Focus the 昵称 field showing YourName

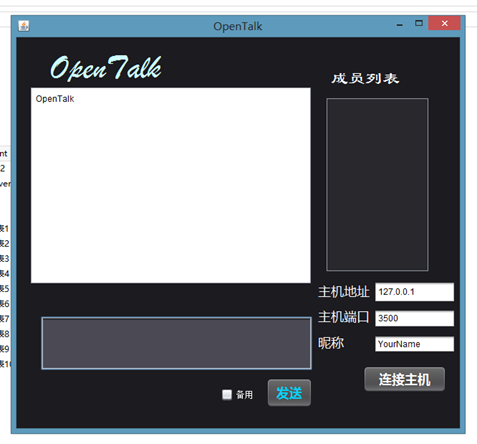pos(414,344)
